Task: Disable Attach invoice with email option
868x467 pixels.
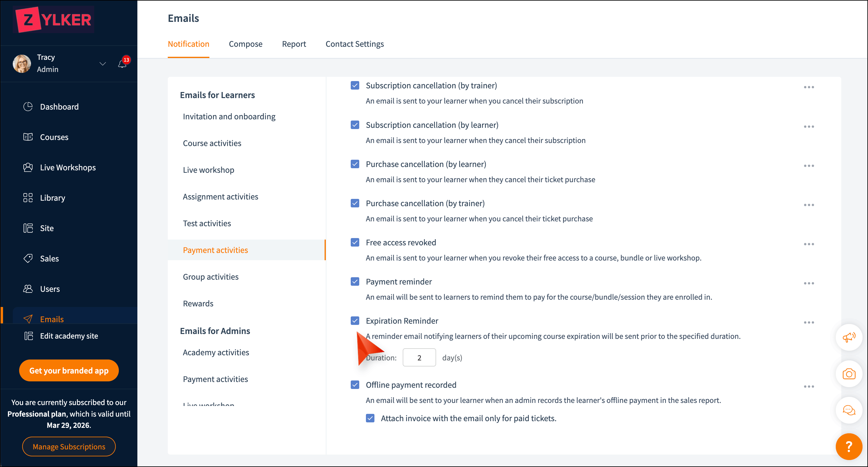Action: click(370, 418)
